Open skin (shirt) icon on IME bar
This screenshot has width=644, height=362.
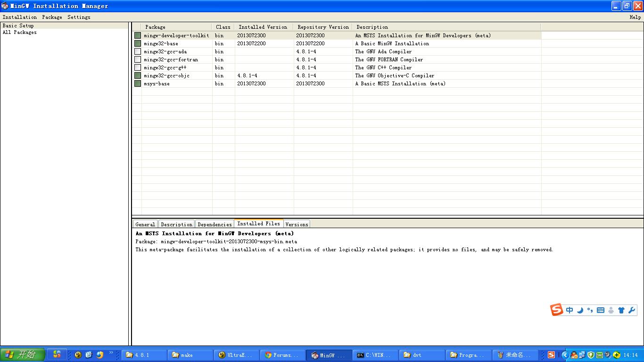pos(621,310)
